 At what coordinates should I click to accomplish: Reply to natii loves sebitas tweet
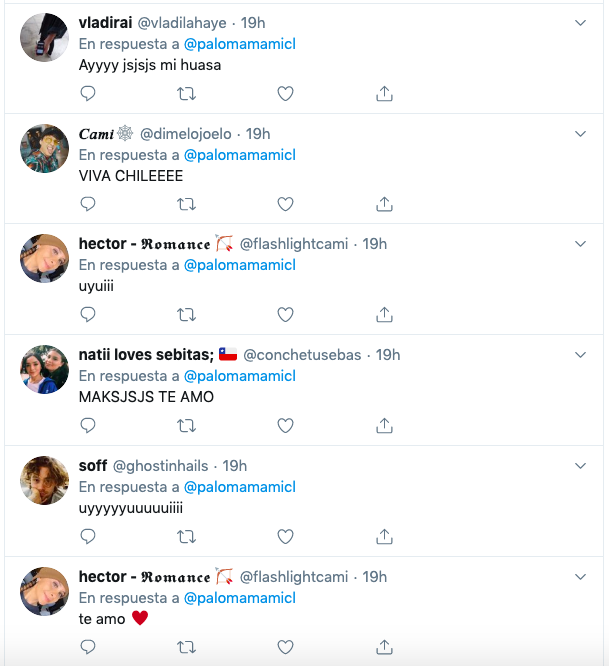(88, 426)
